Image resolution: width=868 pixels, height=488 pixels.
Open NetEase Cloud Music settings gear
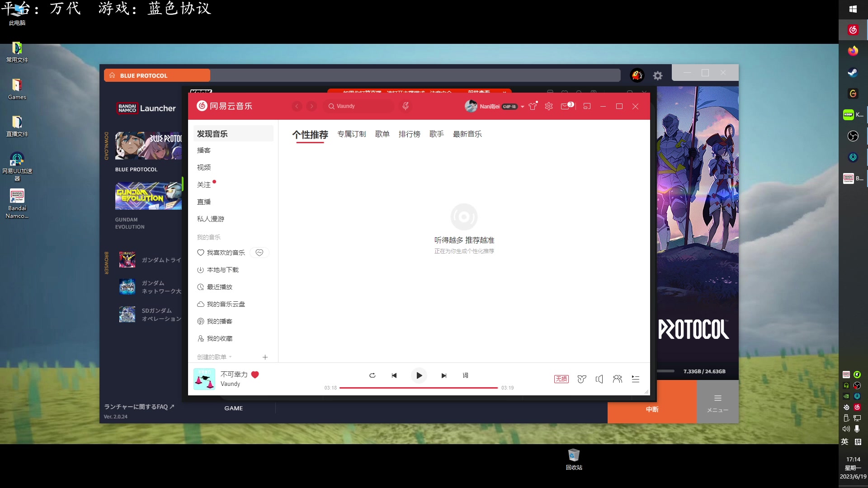[549, 106]
